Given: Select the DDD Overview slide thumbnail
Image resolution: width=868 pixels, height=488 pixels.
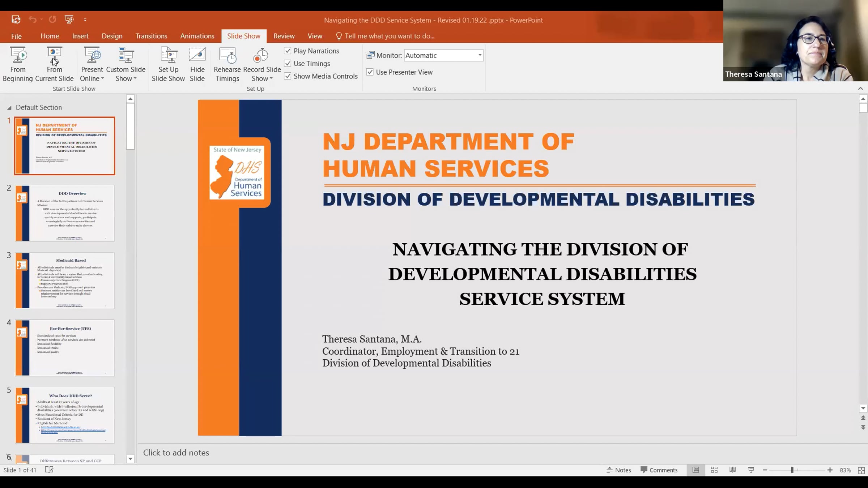Looking at the screenshot, I should point(65,213).
